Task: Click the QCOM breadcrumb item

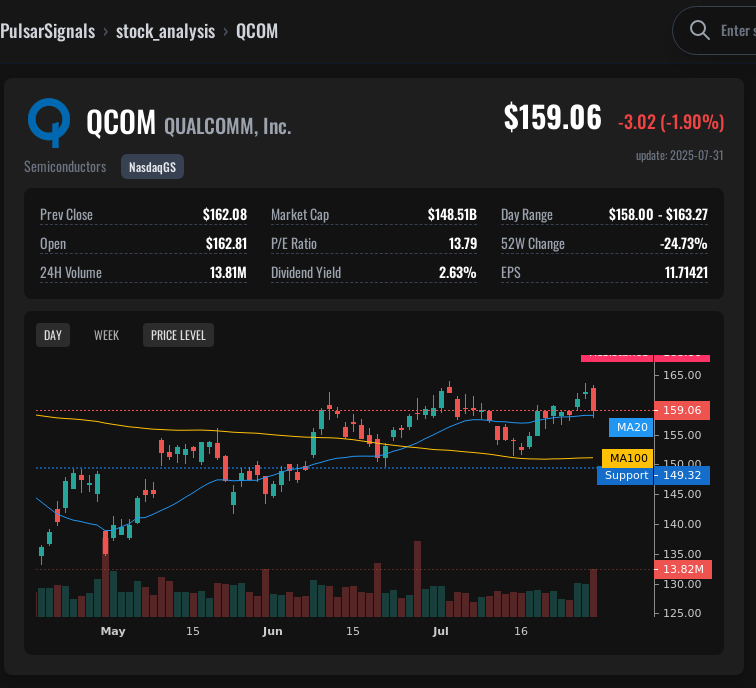Action: click(256, 31)
